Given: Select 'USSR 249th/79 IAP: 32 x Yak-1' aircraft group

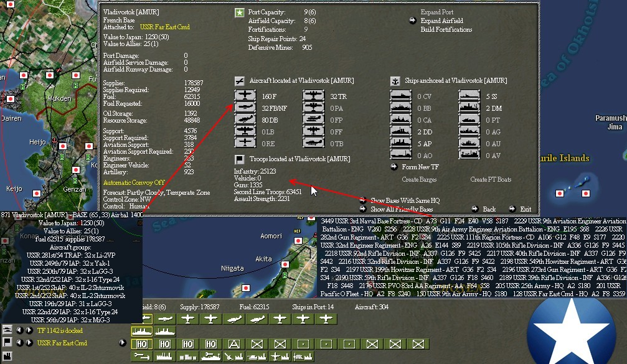Looking at the screenshot, I should point(70,263).
